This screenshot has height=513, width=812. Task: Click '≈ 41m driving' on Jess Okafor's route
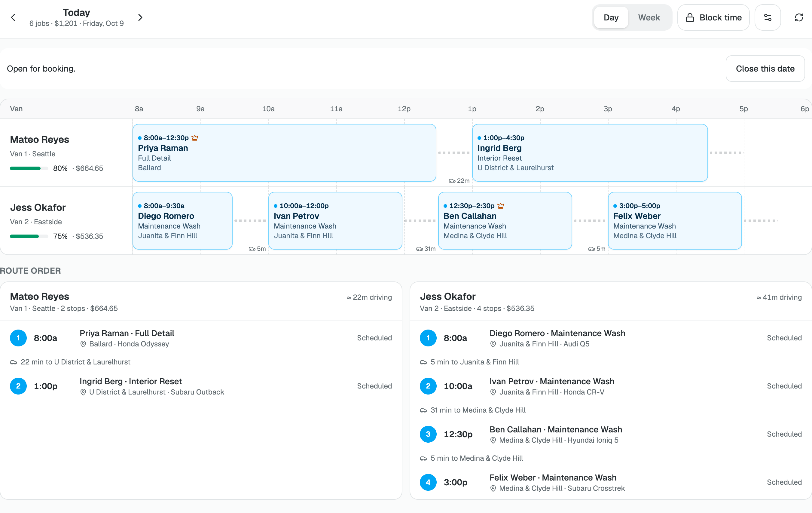[x=779, y=297]
